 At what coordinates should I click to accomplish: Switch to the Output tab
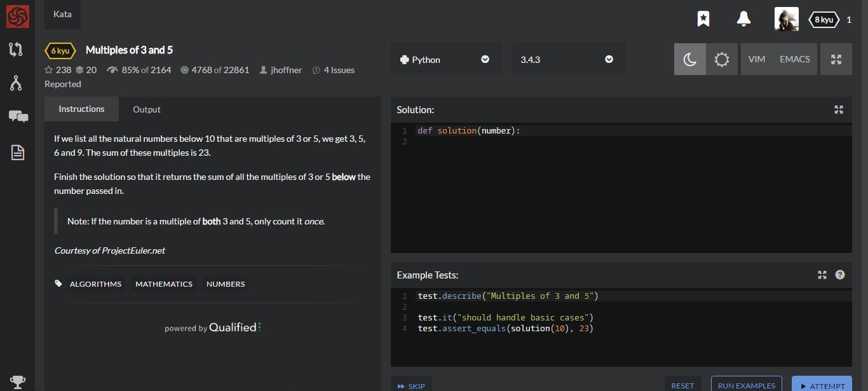pos(147,109)
